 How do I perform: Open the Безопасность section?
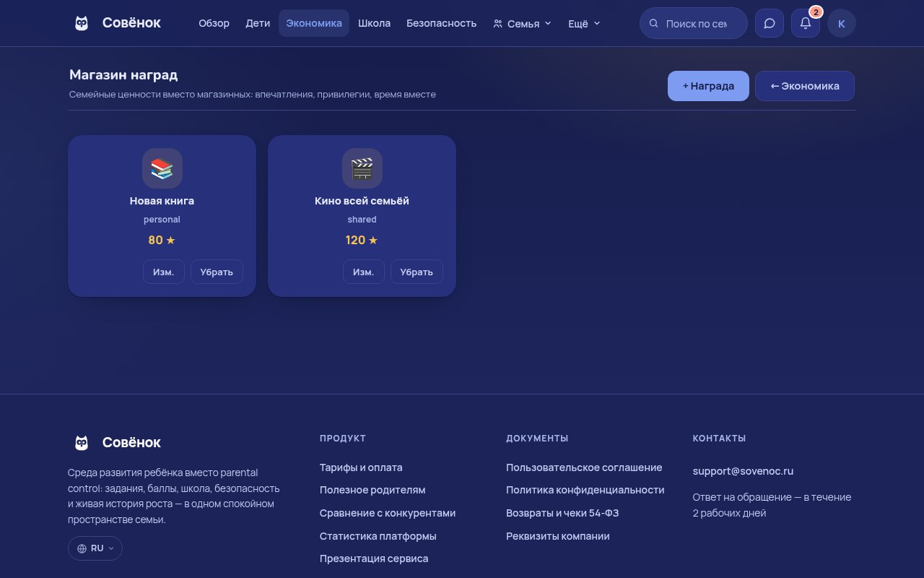pyautogui.click(x=442, y=23)
